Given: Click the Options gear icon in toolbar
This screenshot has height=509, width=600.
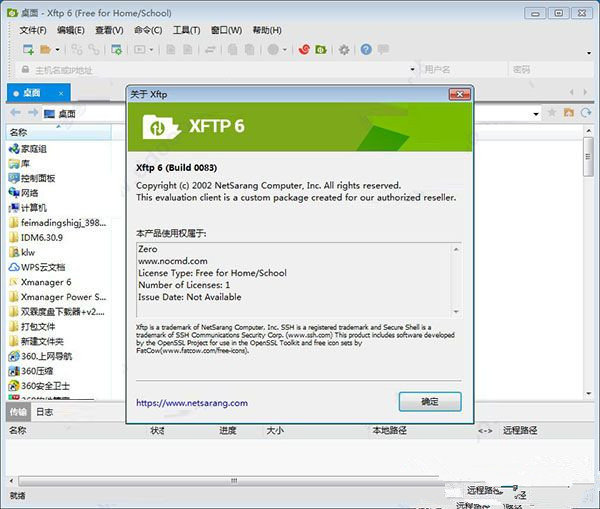Looking at the screenshot, I should (x=344, y=49).
